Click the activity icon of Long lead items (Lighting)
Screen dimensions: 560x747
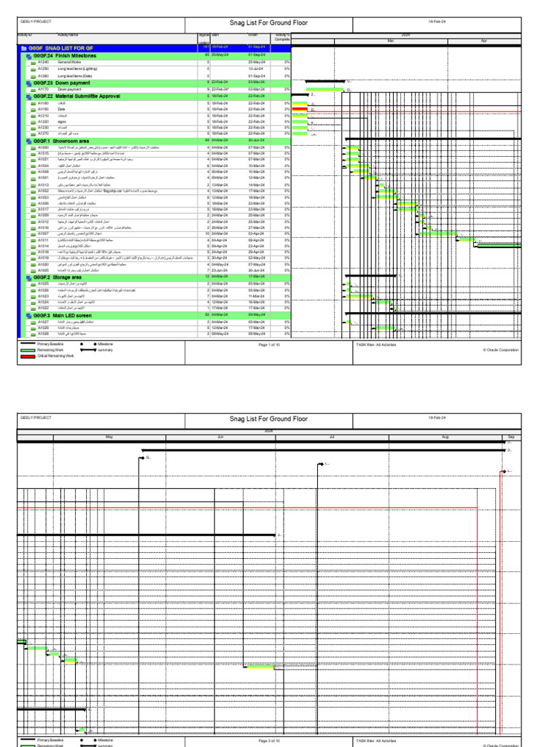[x=34, y=69]
